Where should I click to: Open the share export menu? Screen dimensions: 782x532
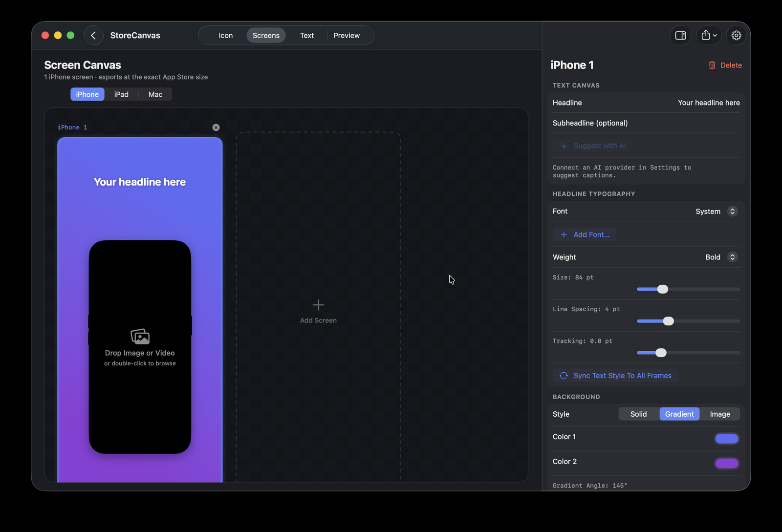(709, 35)
